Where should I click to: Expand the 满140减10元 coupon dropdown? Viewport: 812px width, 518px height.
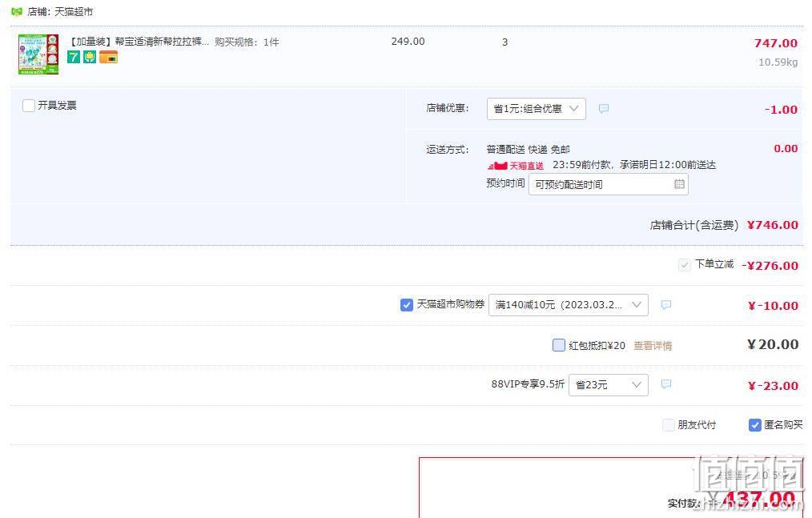click(x=568, y=304)
